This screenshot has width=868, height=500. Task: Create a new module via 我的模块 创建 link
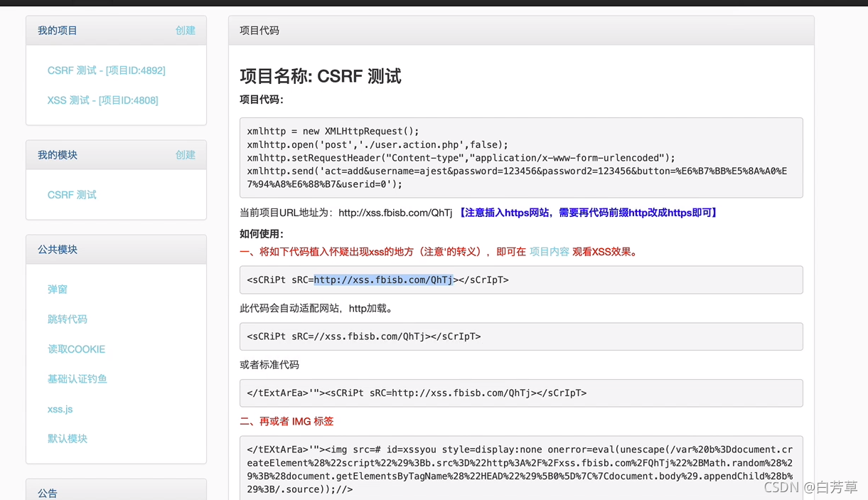pos(186,155)
